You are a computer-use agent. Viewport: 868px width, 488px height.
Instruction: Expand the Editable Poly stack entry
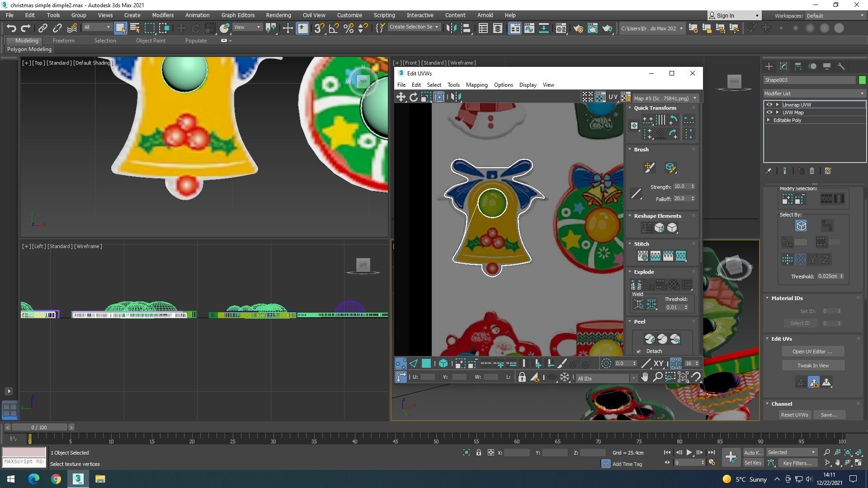pyautogui.click(x=769, y=120)
